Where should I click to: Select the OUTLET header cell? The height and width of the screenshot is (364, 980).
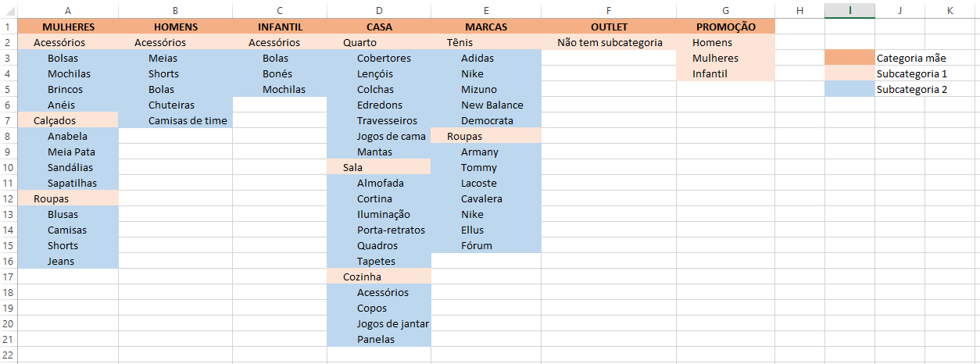coord(609,27)
